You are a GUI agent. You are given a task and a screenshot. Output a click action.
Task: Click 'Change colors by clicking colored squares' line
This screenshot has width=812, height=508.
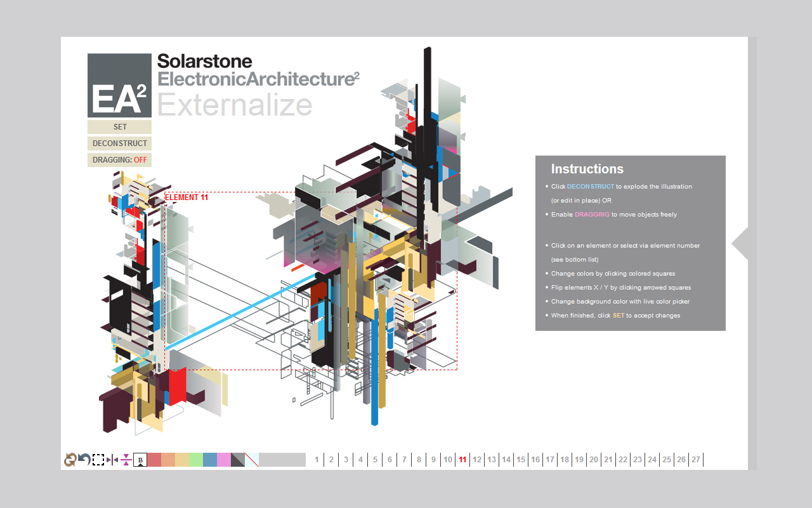point(613,274)
